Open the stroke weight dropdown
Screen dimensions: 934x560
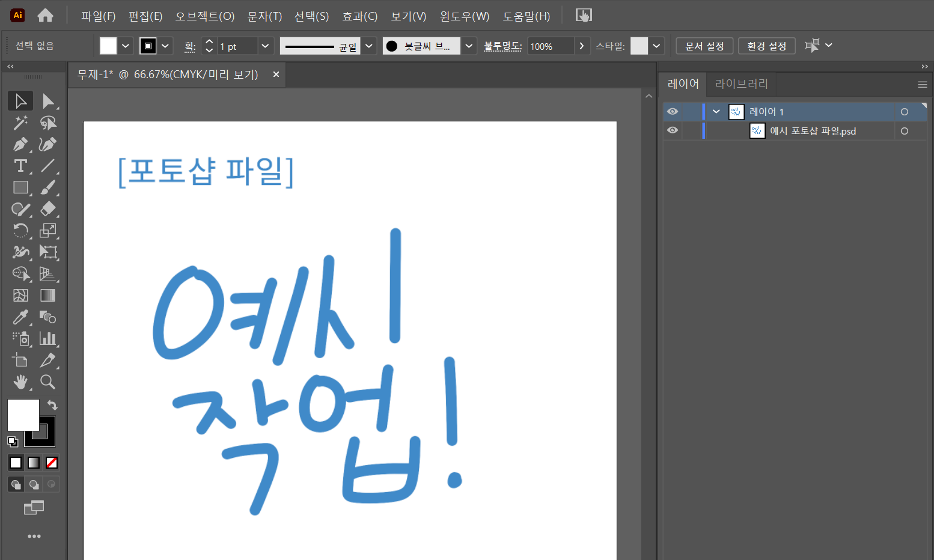coord(264,46)
